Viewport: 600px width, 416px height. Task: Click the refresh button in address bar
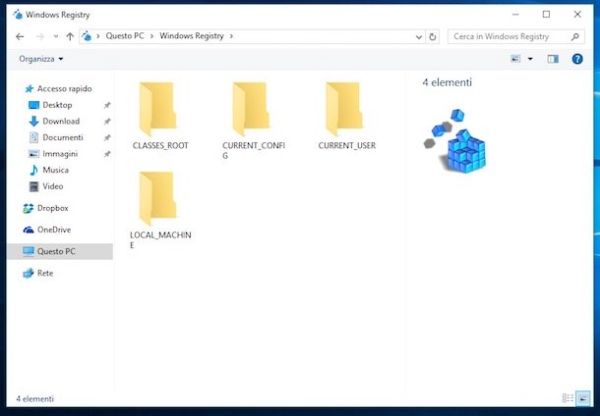(x=432, y=36)
